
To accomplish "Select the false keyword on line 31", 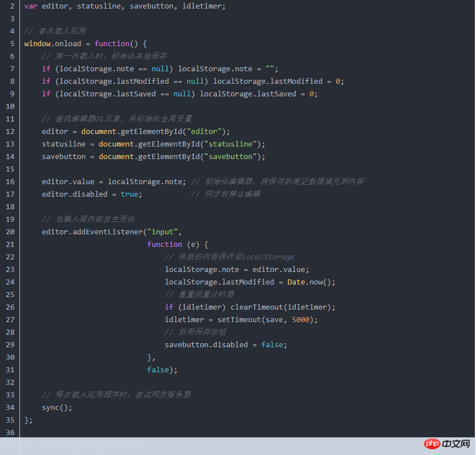I will 158,369.
